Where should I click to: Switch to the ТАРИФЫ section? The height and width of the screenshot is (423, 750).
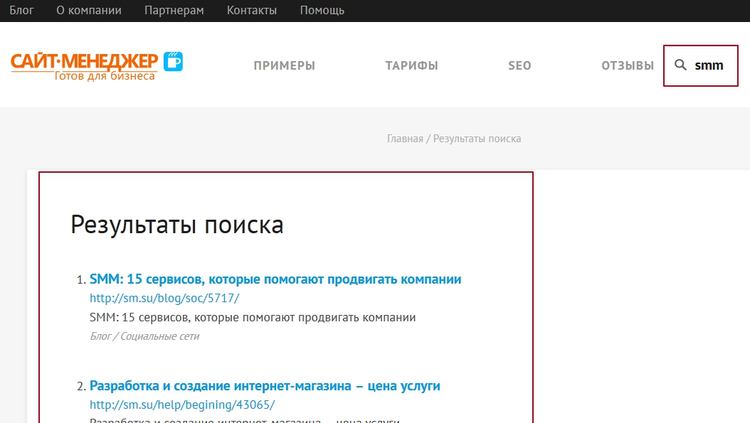(x=411, y=66)
